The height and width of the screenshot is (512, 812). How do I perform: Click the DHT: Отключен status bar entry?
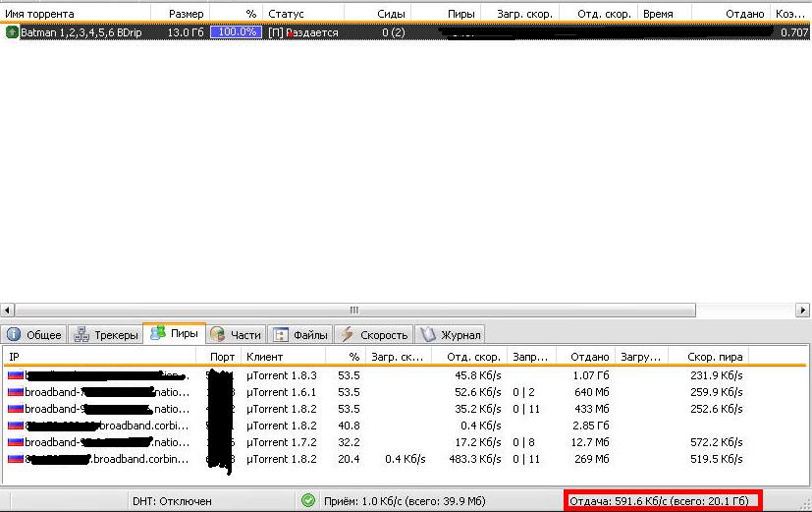coord(172,501)
